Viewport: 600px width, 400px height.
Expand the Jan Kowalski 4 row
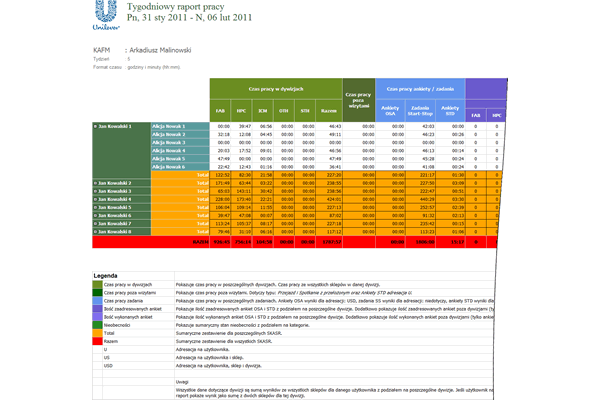(x=95, y=199)
